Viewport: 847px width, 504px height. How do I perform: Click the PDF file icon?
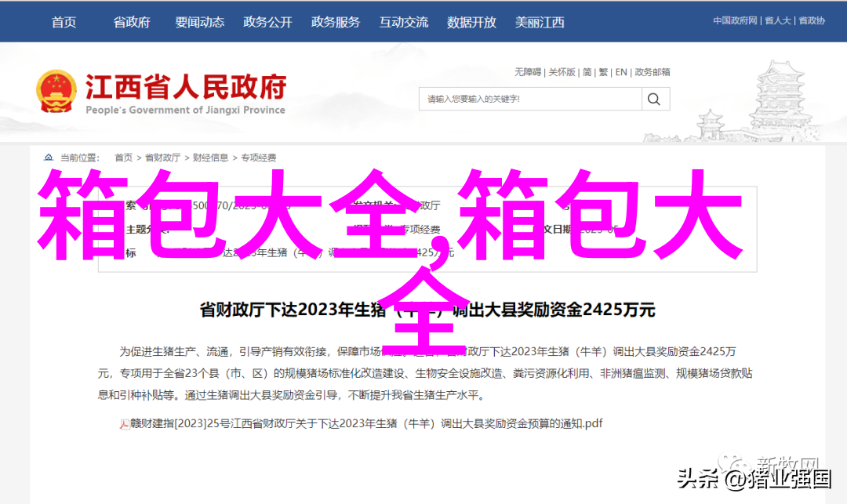(124, 425)
